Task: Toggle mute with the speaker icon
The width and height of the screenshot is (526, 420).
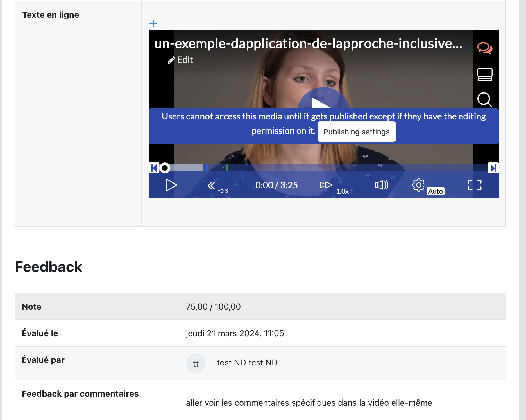Action: click(381, 185)
